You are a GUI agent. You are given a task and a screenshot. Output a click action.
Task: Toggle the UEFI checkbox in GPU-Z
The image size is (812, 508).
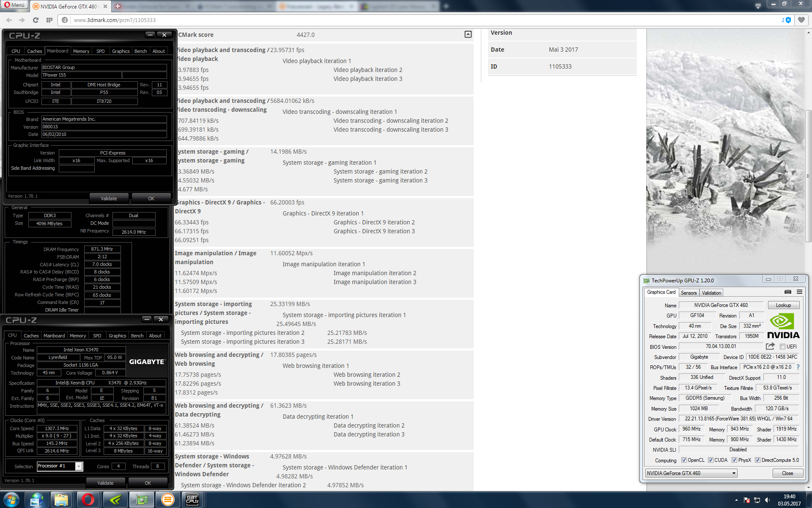click(782, 347)
